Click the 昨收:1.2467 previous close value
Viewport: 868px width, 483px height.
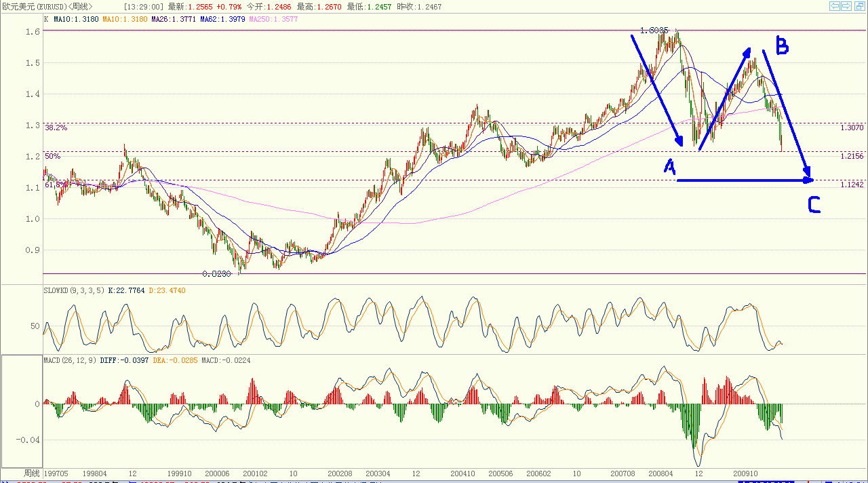pos(418,6)
